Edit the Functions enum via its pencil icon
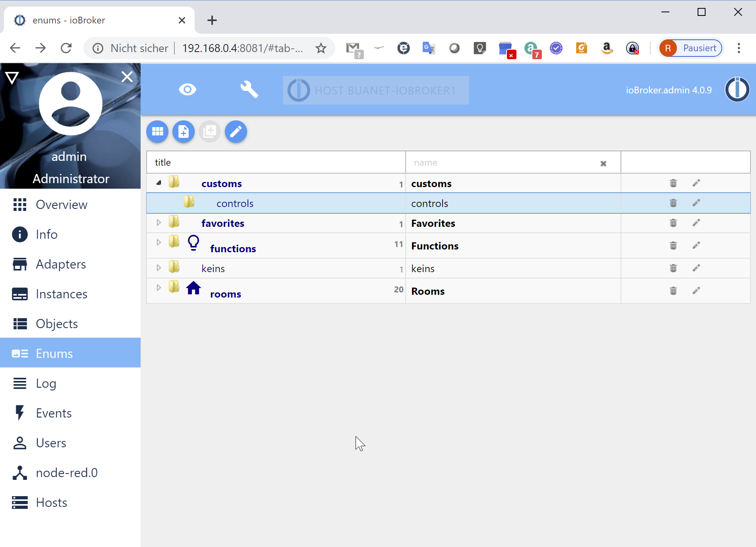The image size is (756, 547). [696, 245]
